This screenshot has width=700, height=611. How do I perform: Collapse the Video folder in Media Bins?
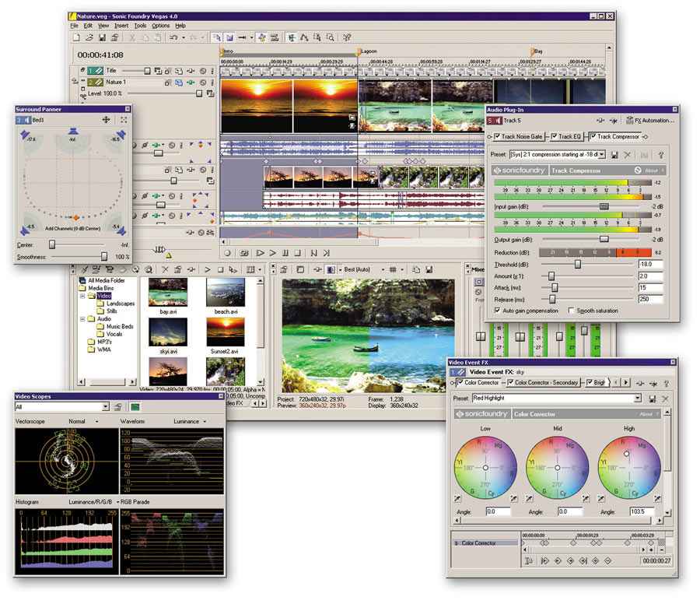(x=83, y=297)
